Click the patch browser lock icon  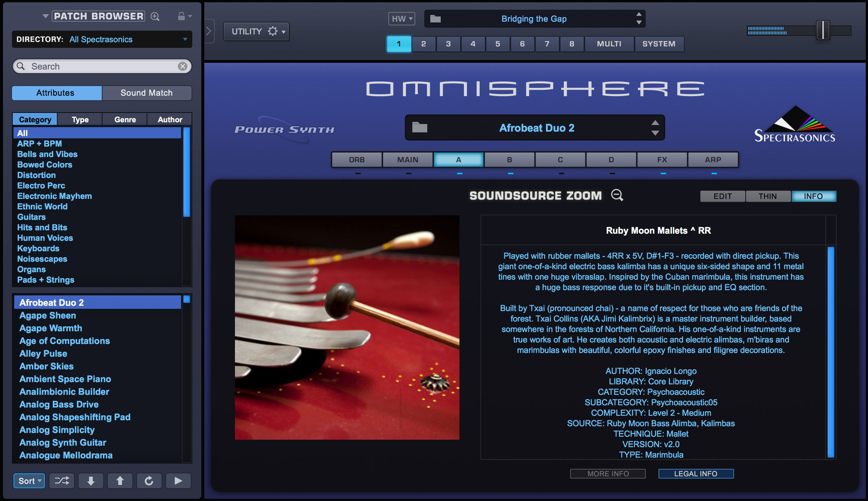tap(181, 16)
